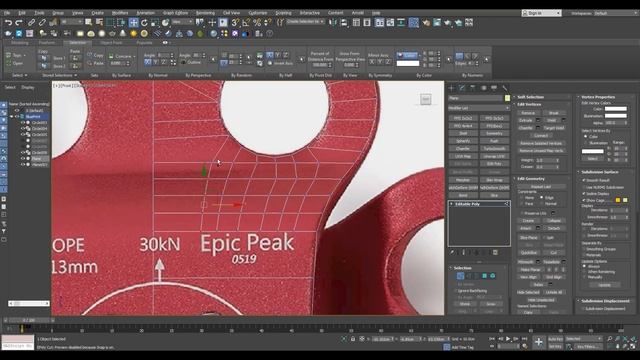Click Remove Isolated Vertices button
This screenshot has width=640, height=360.
[x=541, y=143]
